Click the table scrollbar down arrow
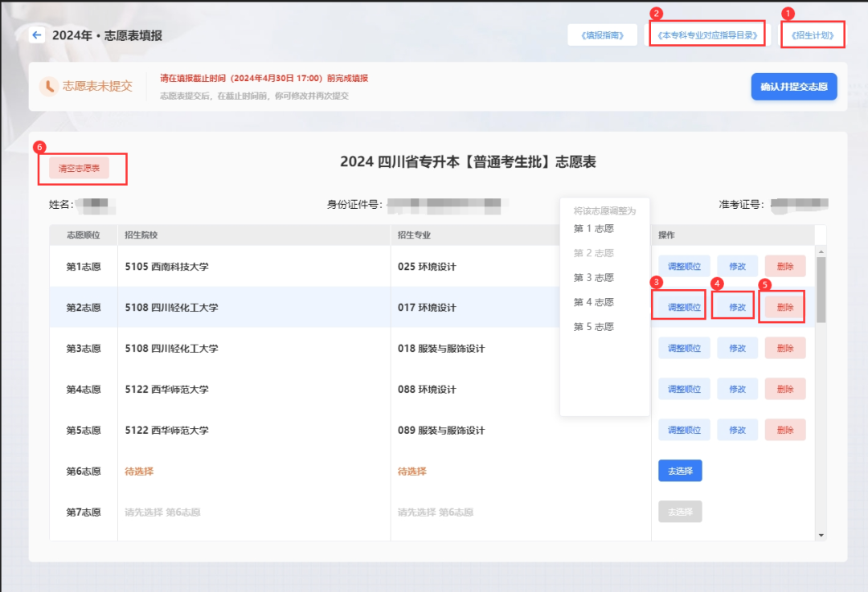This screenshot has height=592, width=868. click(x=821, y=535)
